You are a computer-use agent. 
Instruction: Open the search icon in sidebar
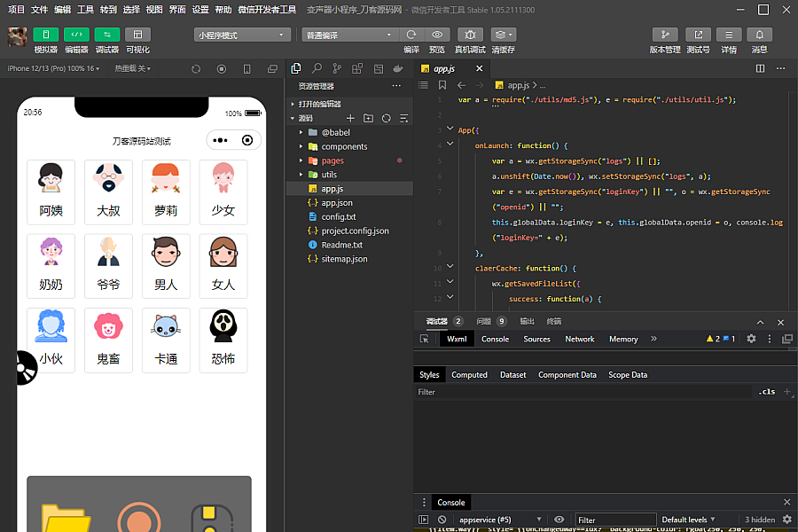coord(317,68)
